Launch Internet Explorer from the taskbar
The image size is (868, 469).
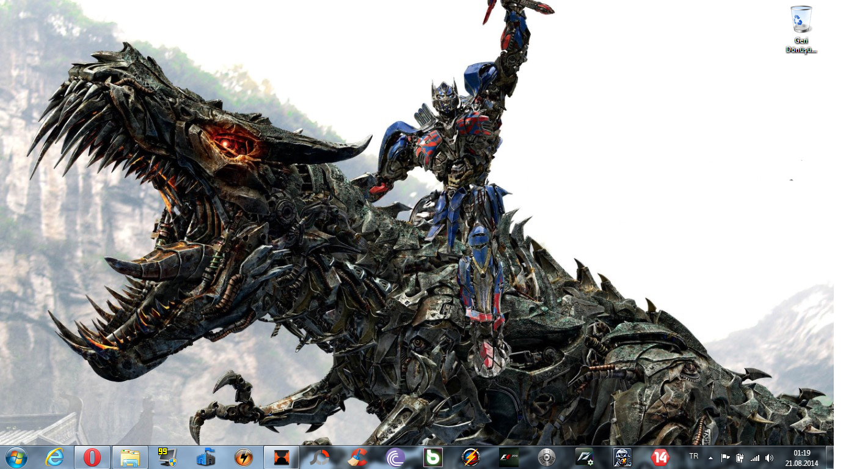54,457
